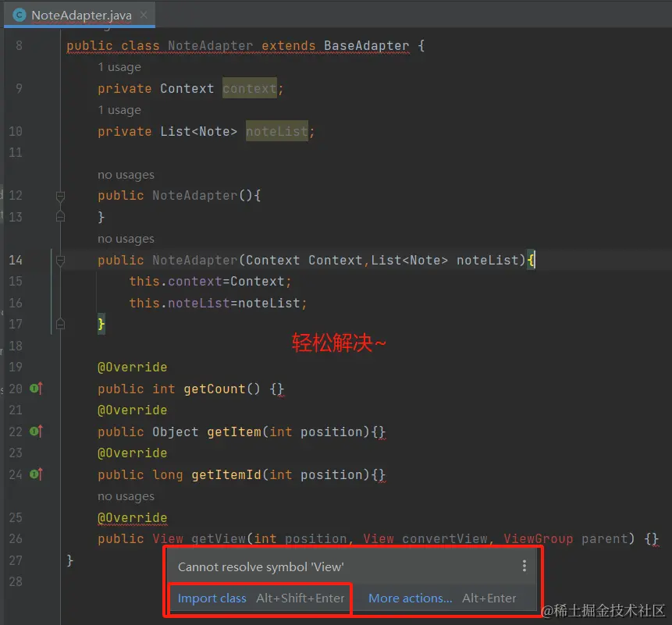Collapse the constructor starting at line 14

click(60, 261)
